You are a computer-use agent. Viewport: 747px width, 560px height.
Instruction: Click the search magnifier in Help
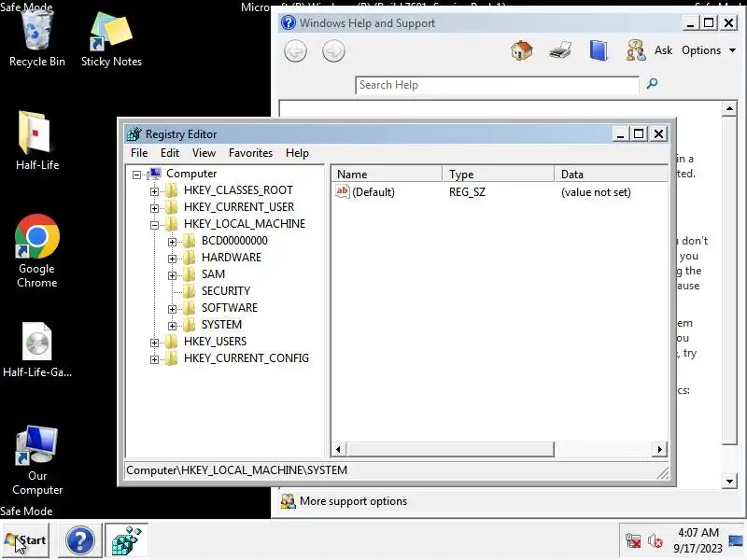(652, 84)
